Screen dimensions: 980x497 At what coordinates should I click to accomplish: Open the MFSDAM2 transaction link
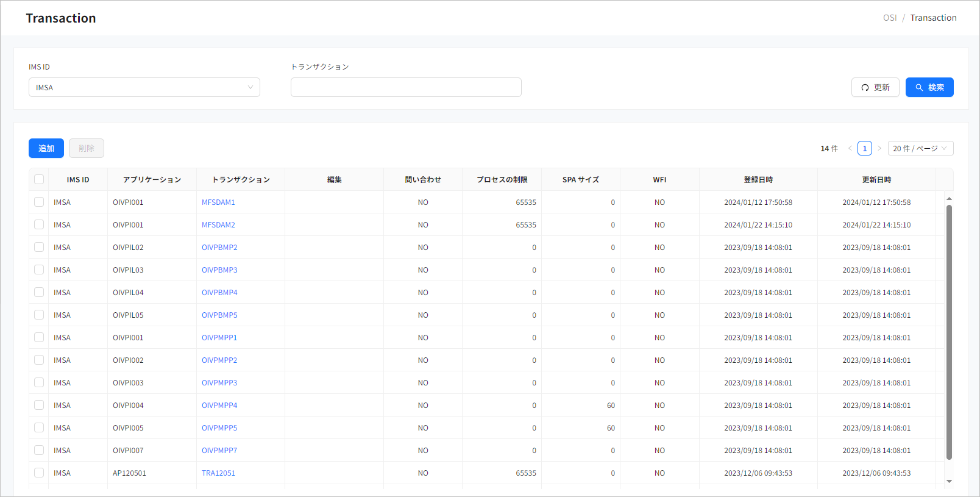point(218,225)
